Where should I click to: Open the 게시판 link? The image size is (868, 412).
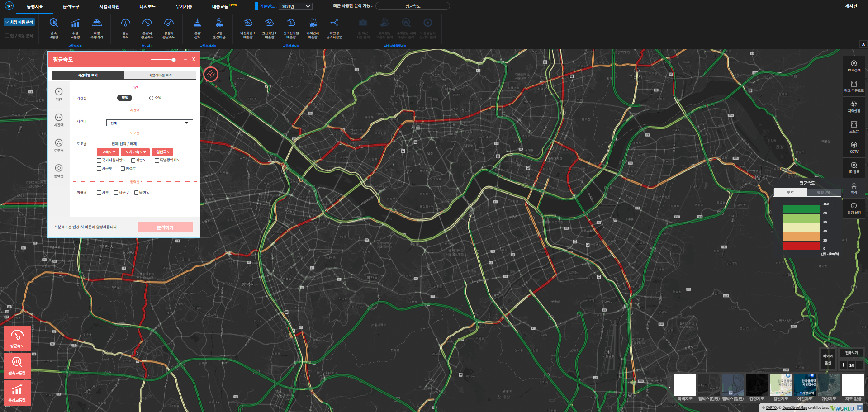(x=851, y=6)
